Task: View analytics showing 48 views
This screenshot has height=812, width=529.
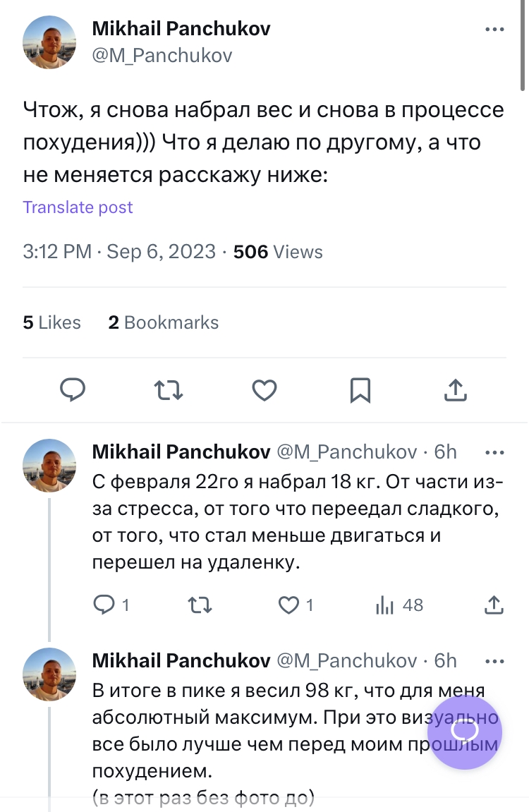Action: [399, 605]
